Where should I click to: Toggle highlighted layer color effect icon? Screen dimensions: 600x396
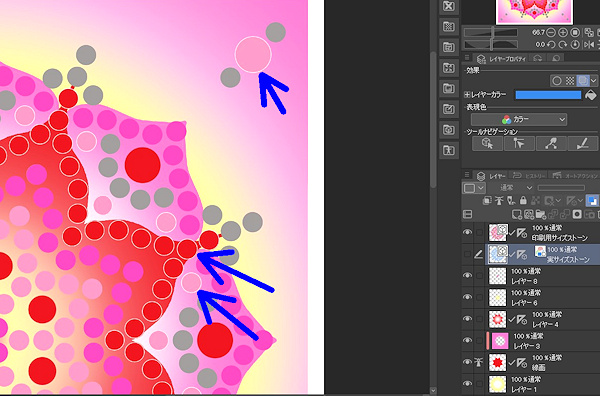click(583, 81)
